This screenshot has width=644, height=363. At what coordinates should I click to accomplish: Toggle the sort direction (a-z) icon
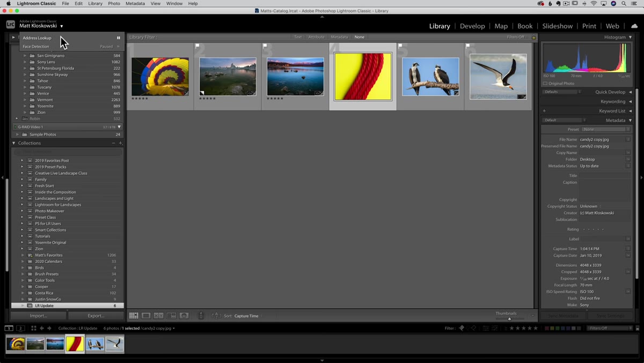[216, 316]
